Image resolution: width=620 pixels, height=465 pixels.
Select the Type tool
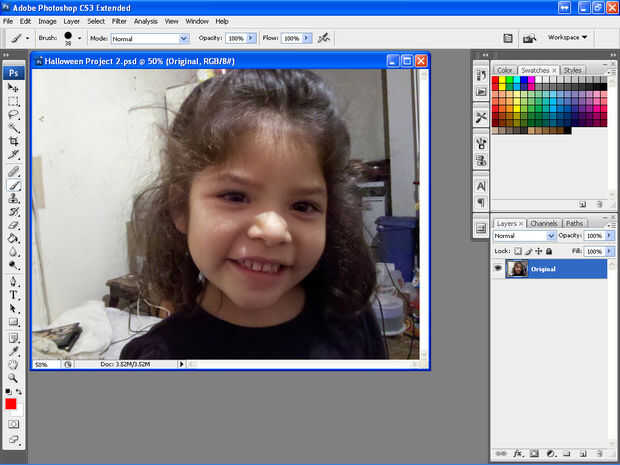pos(13,295)
